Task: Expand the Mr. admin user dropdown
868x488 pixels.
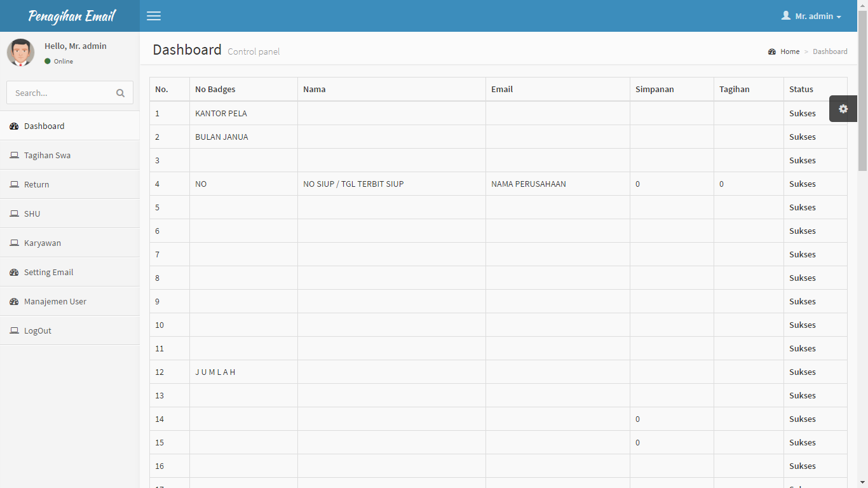Action: (x=811, y=16)
